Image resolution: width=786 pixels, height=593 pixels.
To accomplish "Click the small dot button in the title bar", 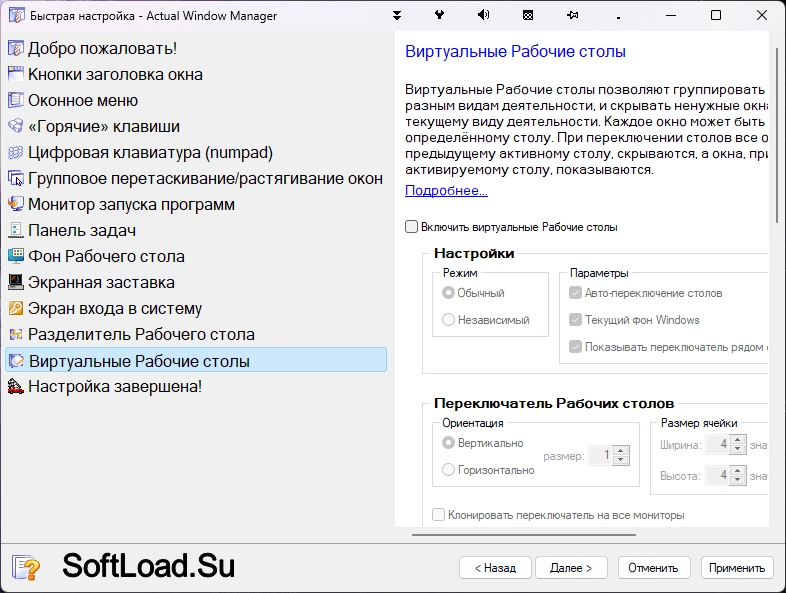I will coord(618,18).
